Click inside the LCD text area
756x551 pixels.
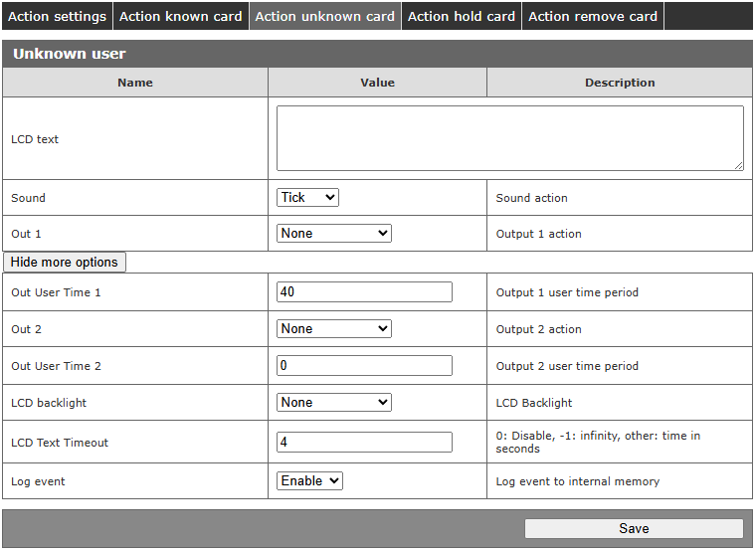coord(509,138)
